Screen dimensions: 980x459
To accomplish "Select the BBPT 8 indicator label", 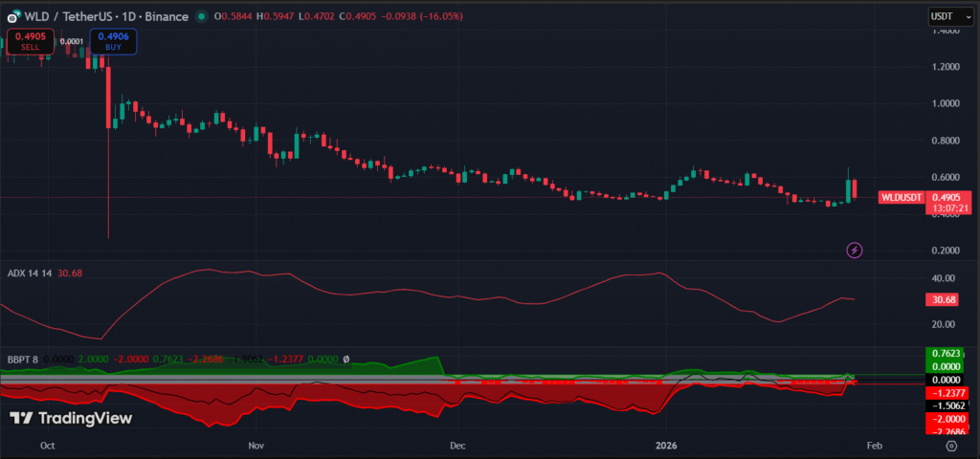I will [x=25, y=360].
